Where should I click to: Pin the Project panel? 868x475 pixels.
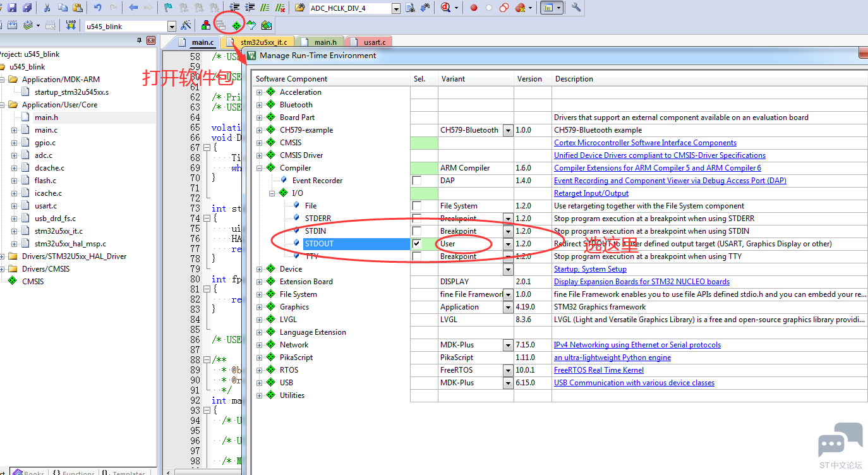pyautogui.click(x=140, y=40)
